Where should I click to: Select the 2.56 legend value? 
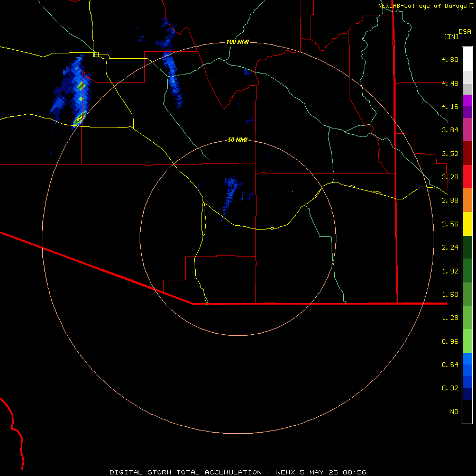coord(450,224)
